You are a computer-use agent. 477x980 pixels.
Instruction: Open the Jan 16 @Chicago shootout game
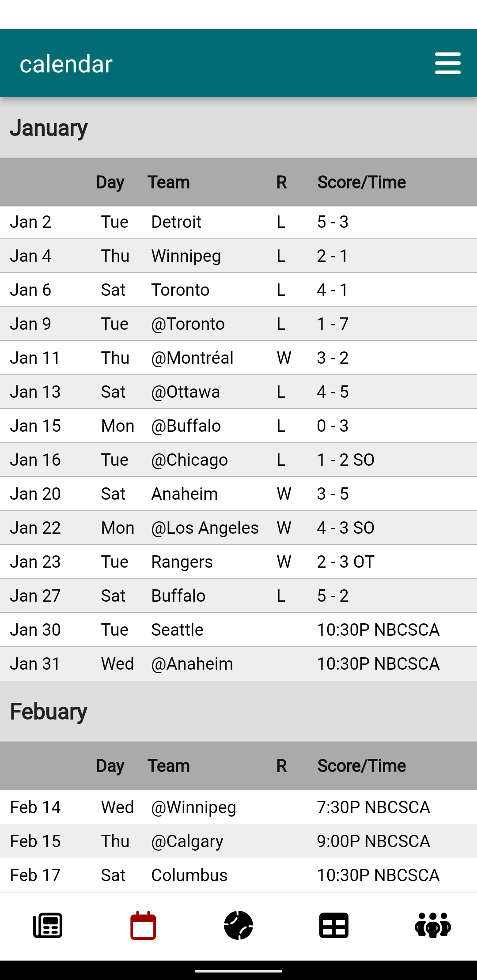238,460
